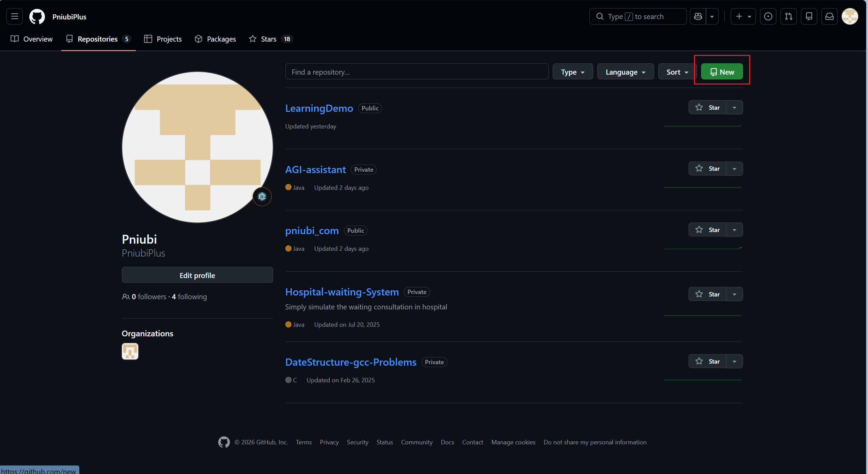Star the pniubi_com repository
The width and height of the screenshot is (868, 474).
coord(707,230)
